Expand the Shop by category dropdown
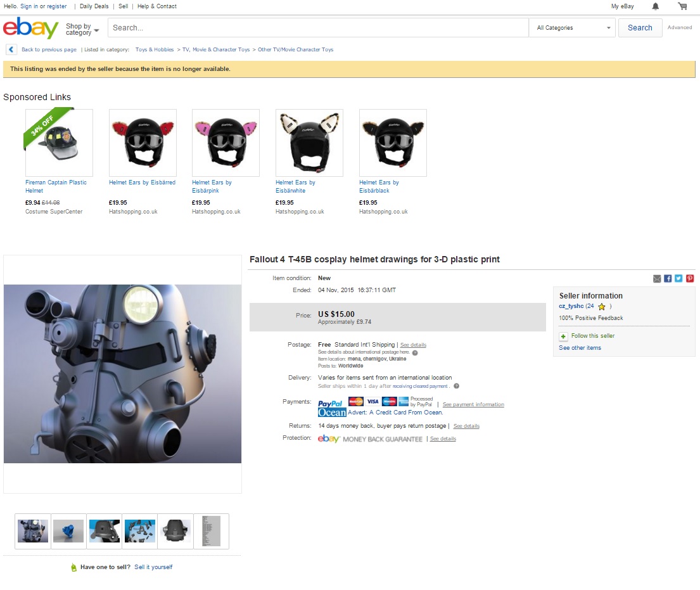 82,30
